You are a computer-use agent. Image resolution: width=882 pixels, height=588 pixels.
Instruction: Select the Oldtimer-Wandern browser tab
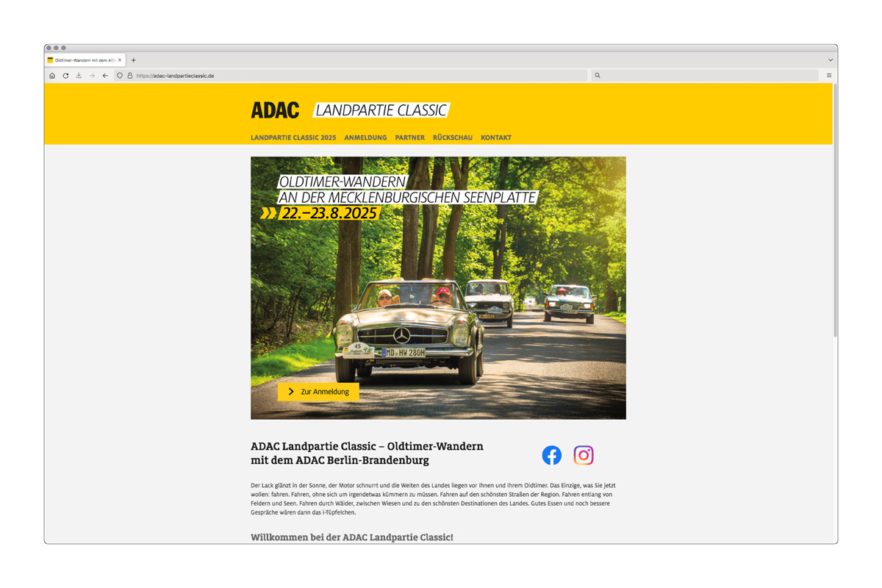pos(85,60)
